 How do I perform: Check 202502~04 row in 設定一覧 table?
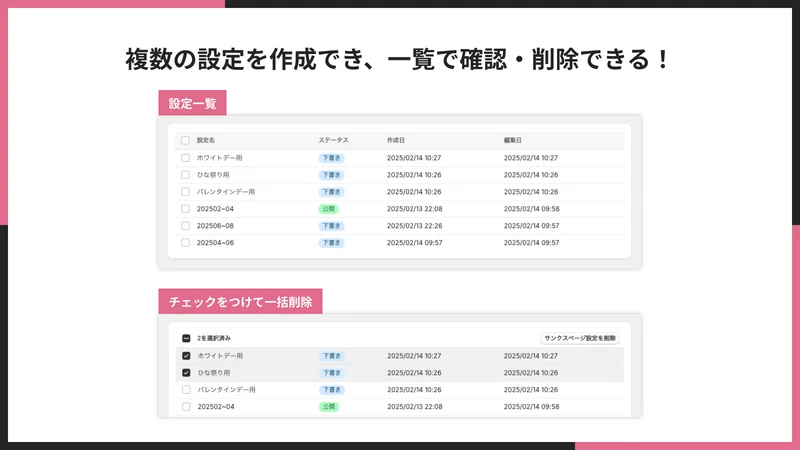point(185,209)
